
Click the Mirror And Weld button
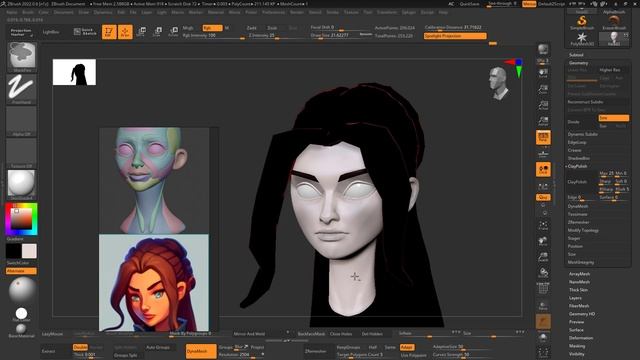[249, 334]
